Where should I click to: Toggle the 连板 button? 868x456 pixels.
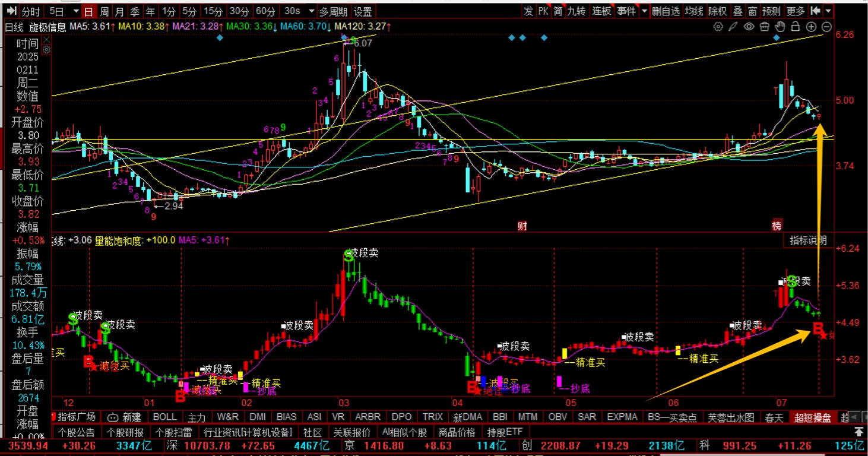tap(601, 11)
